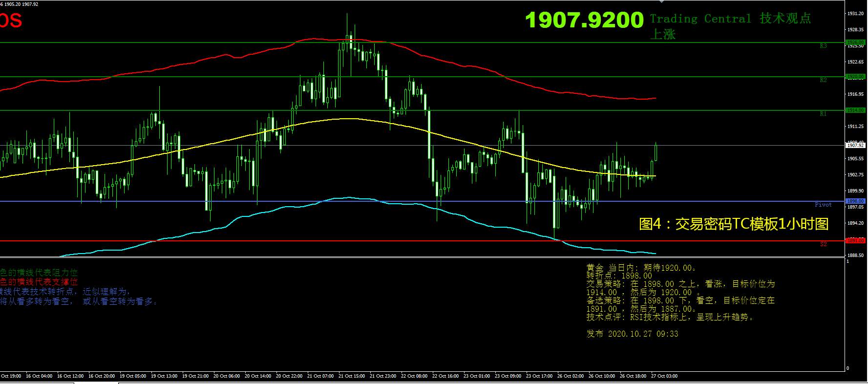The width and height of the screenshot is (868, 384).
Task: Select the R3 resistance line label
Action: [x=823, y=46]
